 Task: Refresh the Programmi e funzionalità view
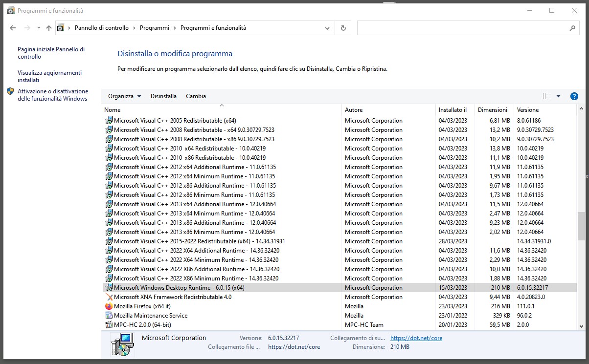coord(343,28)
